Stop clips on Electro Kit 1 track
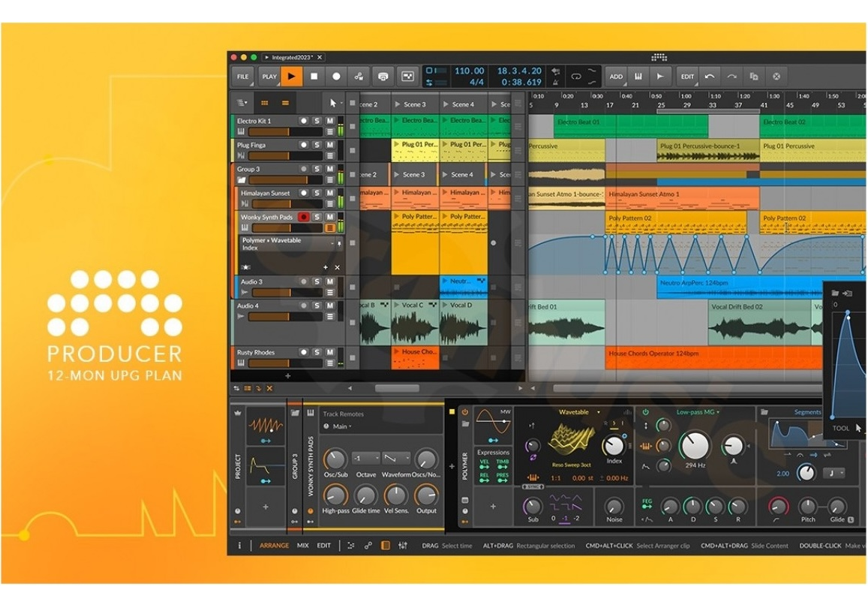This screenshot has width=868, height=608. point(353,126)
